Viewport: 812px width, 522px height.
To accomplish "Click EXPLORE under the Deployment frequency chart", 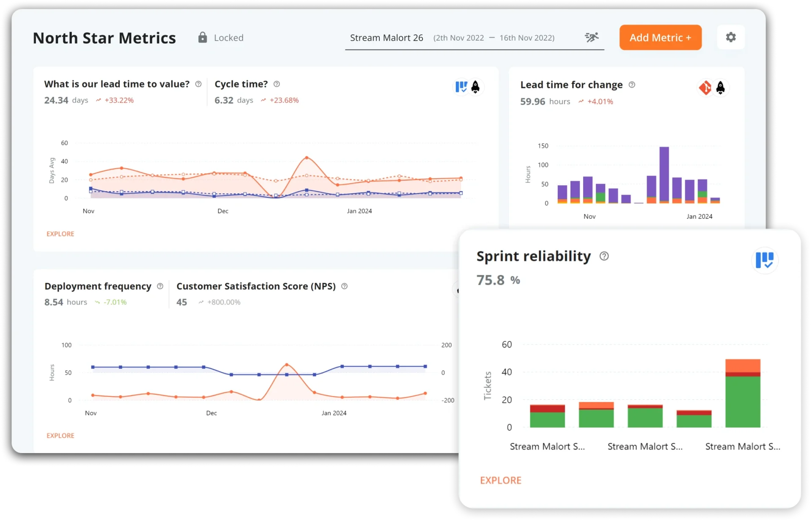I will click(x=60, y=435).
